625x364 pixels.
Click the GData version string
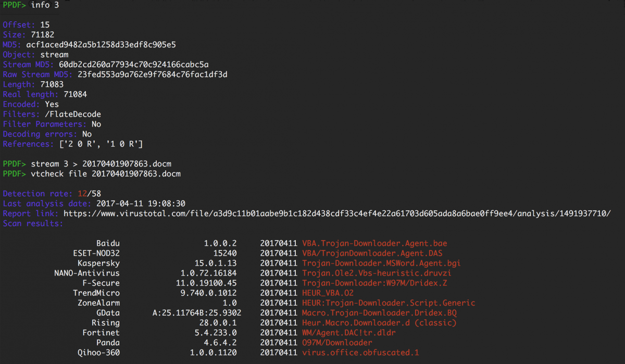click(x=197, y=312)
